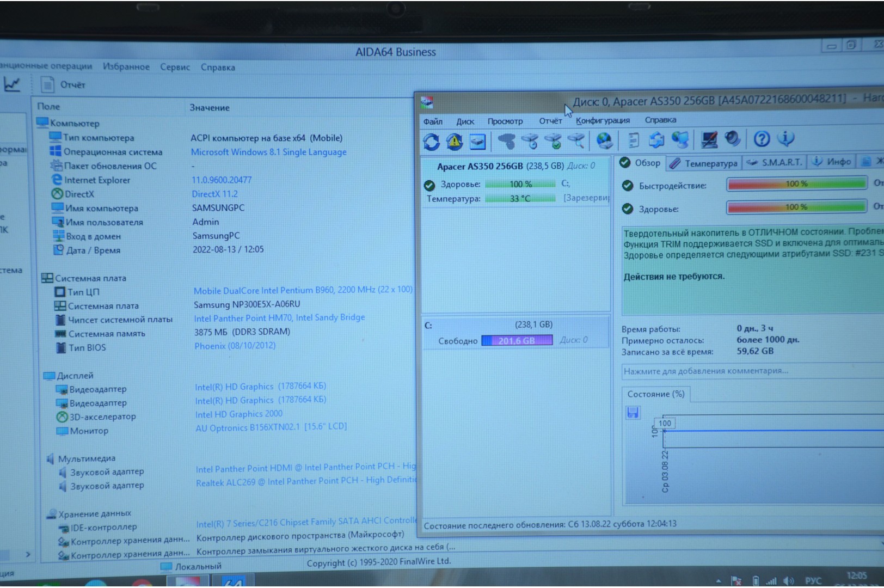Screen dimensions: 884x588
Task: Switch to the Температура tab
Action: (703, 163)
